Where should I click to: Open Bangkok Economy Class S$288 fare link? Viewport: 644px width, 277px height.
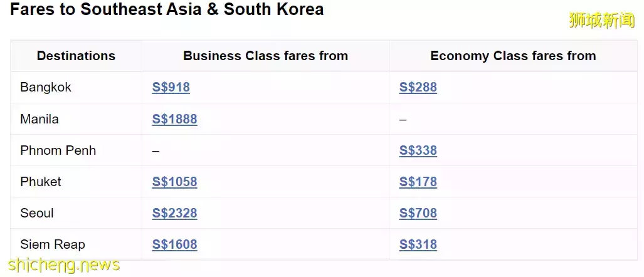pyautogui.click(x=418, y=88)
